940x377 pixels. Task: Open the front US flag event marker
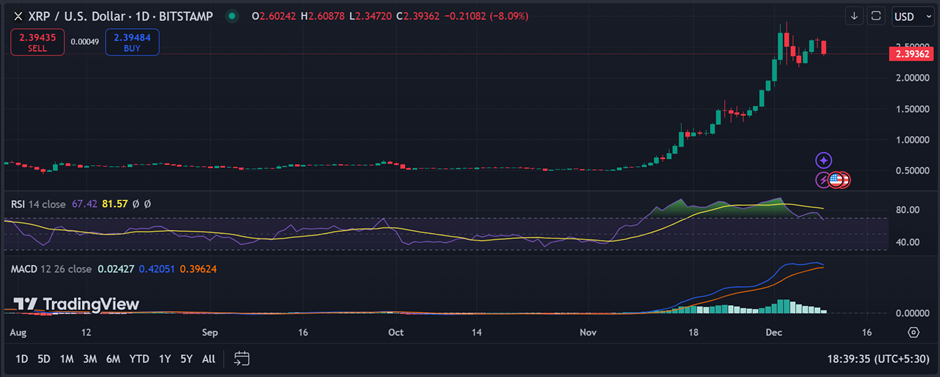pos(835,179)
